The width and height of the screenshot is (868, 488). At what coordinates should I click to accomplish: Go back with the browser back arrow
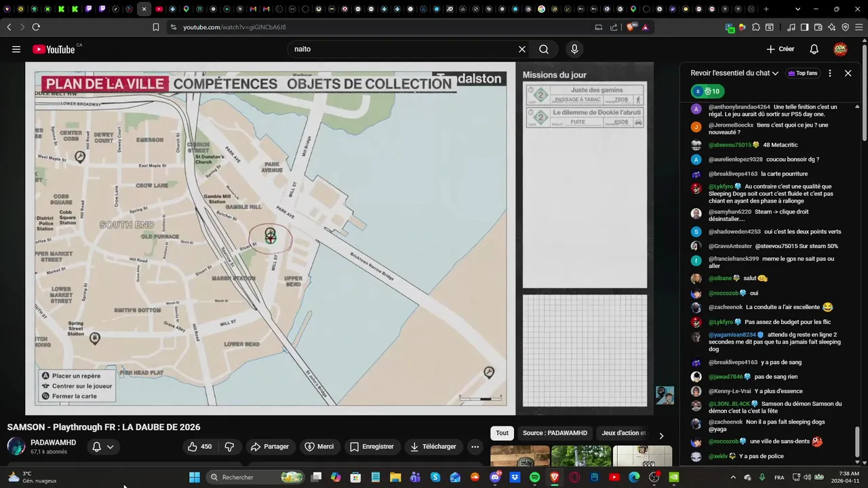[9, 27]
